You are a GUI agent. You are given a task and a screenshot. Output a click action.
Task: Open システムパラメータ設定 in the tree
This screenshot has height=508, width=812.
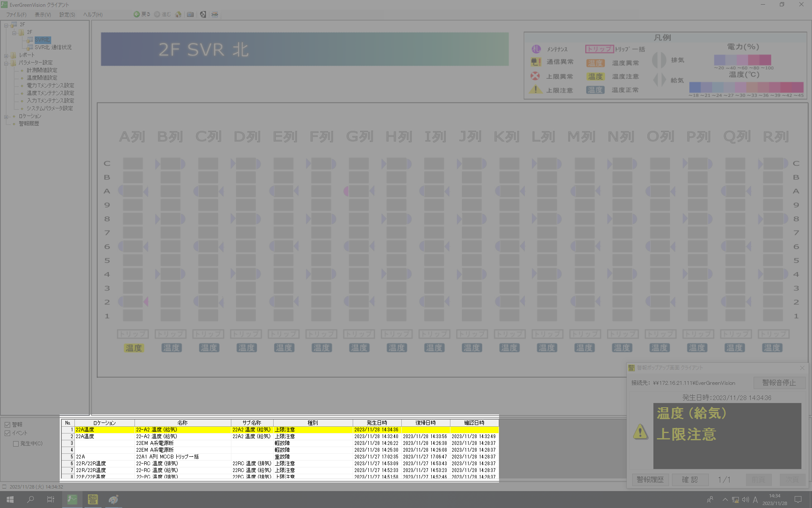click(x=49, y=108)
